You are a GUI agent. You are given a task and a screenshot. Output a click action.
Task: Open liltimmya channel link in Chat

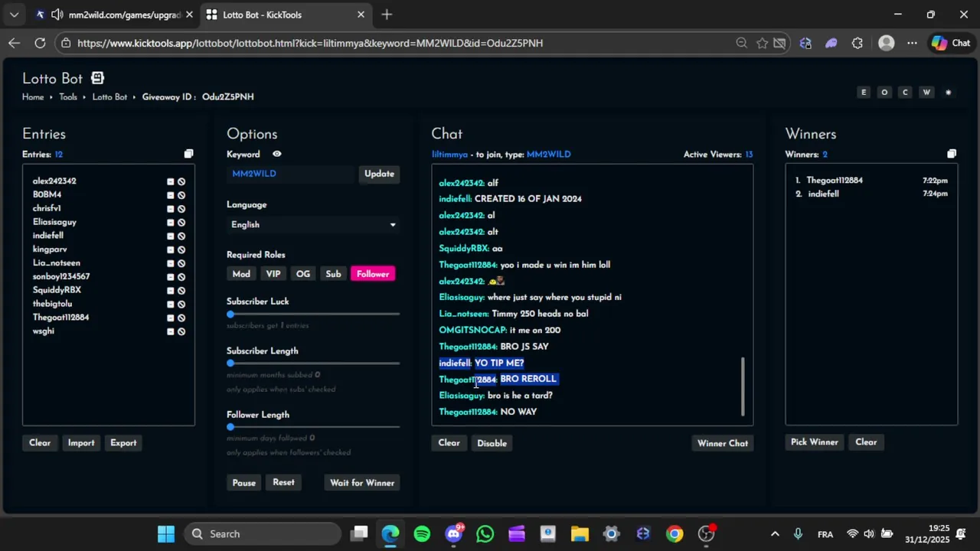point(449,155)
